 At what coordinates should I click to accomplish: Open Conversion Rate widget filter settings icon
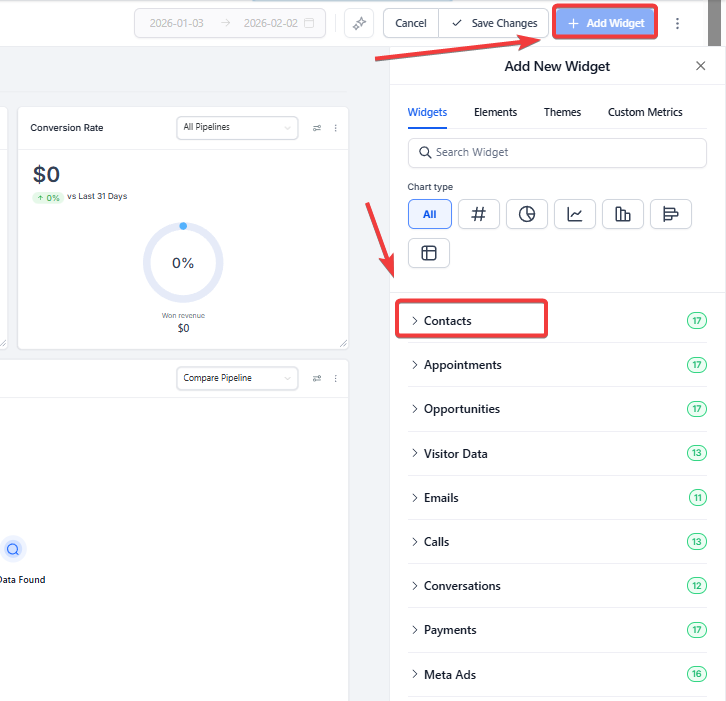(x=317, y=128)
